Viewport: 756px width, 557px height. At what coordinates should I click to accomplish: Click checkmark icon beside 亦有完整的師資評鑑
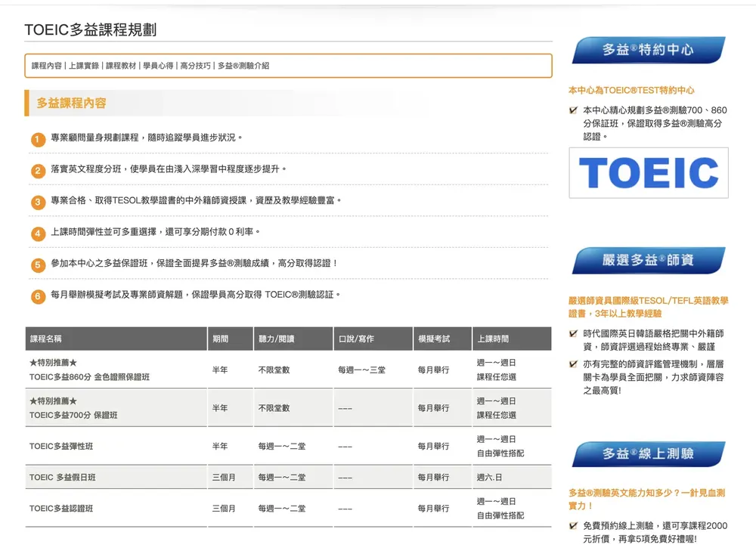pyautogui.click(x=573, y=364)
